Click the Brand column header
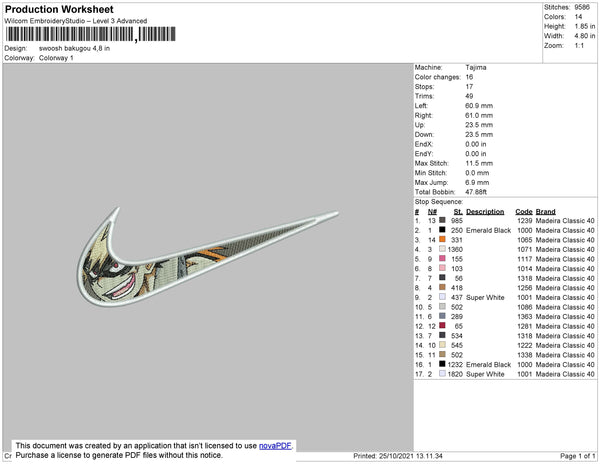This screenshot has width=600, height=464. coord(545,212)
